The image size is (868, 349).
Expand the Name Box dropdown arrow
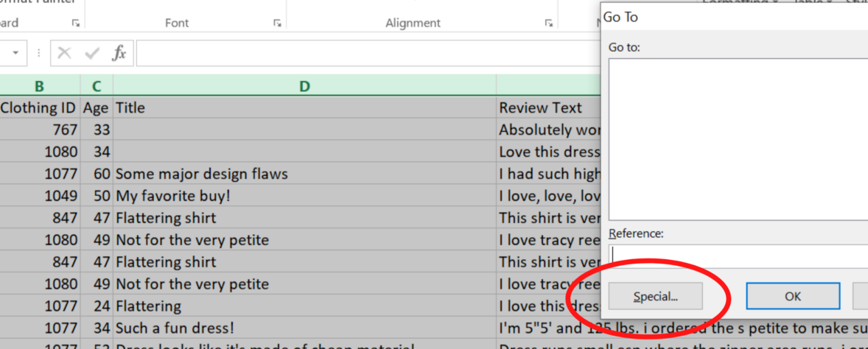15,53
